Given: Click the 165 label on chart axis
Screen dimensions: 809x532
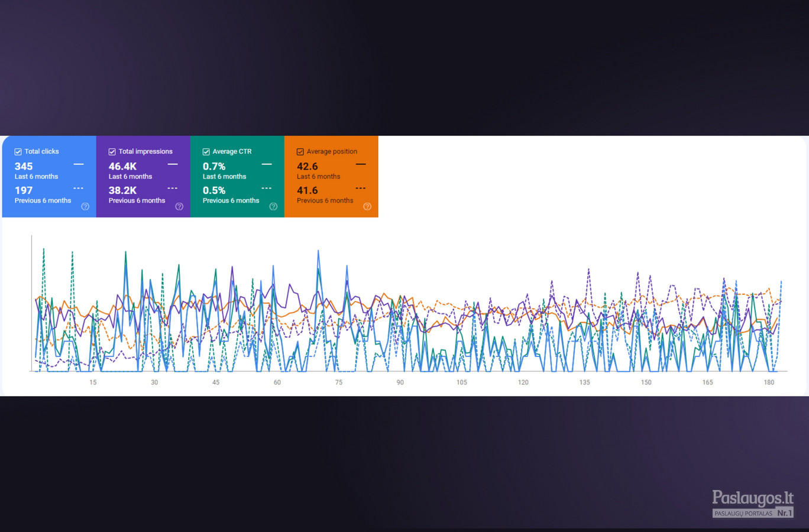Looking at the screenshot, I should [x=708, y=382].
